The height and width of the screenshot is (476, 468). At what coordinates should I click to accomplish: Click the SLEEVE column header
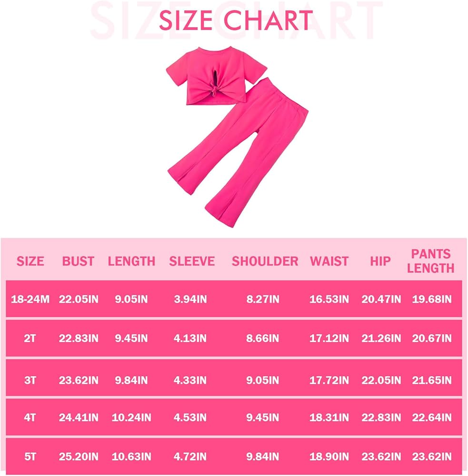(x=191, y=261)
